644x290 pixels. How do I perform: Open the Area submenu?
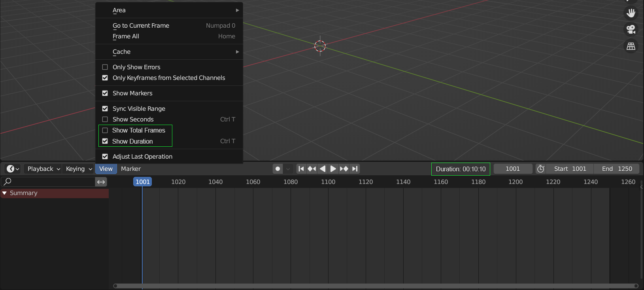169,10
